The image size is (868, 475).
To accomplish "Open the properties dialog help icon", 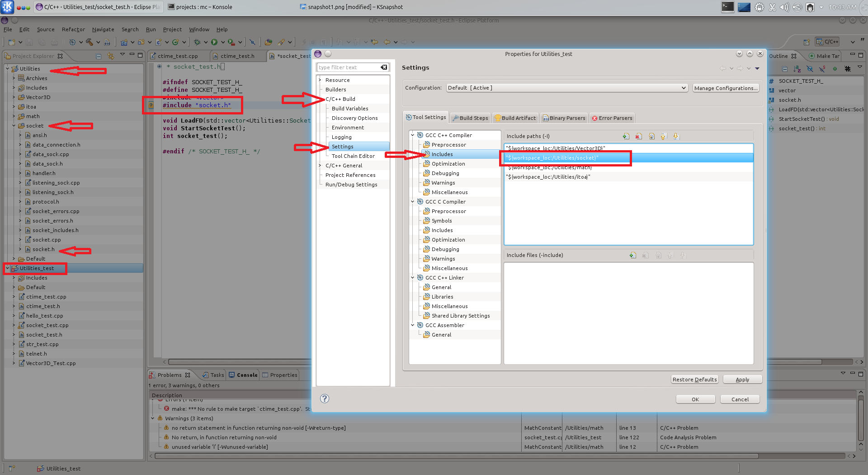I will pyautogui.click(x=325, y=399).
